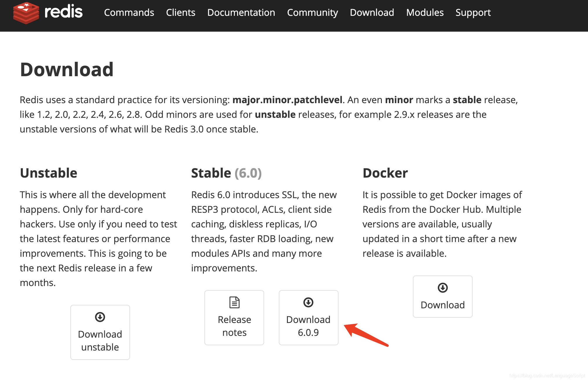Open the Commands menu item
The height and width of the screenshot is (381, 588).
pos(129,13)
